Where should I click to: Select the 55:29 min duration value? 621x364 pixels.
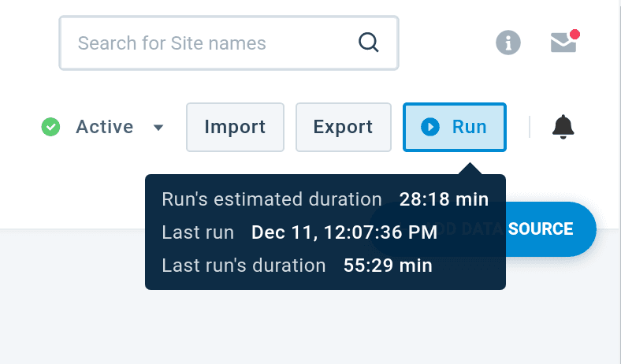click(388, 266)
